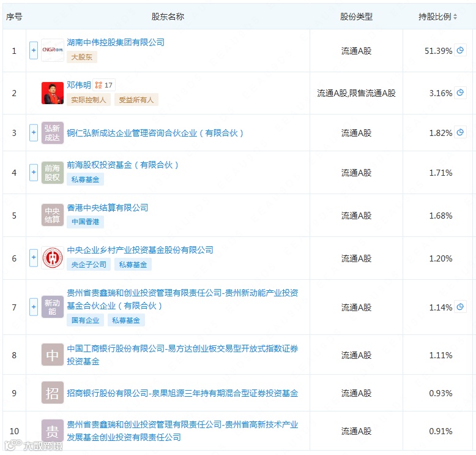Click the 私募基金 tag under 前海股权投资基金
The width and height of the screenshot is (476, 455).
(x=85, y=179)
